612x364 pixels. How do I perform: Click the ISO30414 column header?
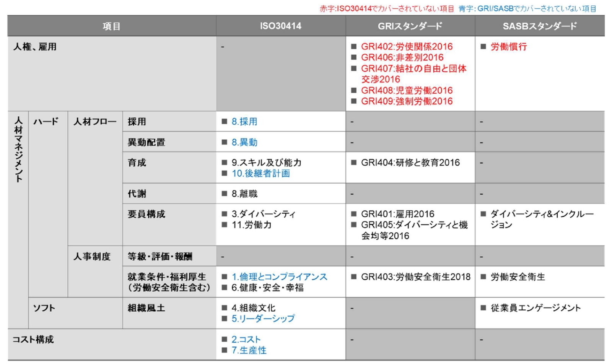[281, 26]
